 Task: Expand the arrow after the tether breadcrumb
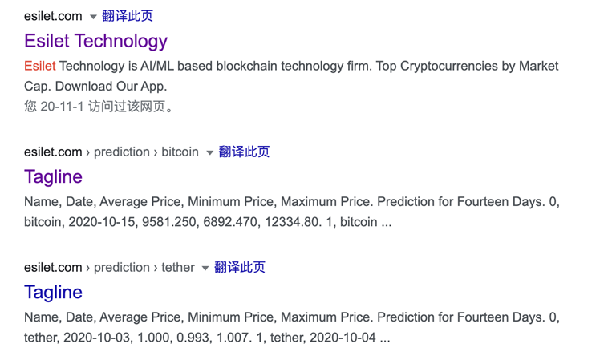[205, 268]
